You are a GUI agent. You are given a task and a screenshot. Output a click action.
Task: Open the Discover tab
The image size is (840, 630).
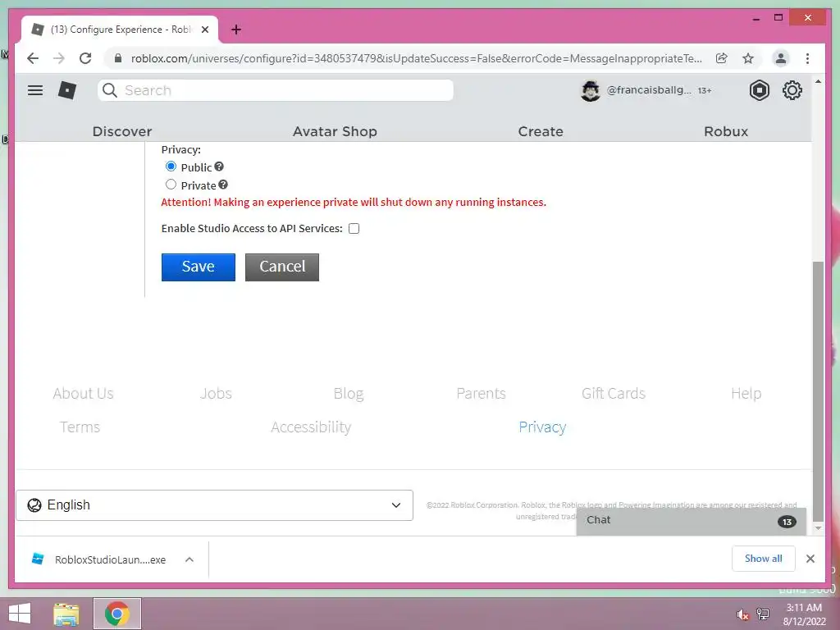point(122,132)
